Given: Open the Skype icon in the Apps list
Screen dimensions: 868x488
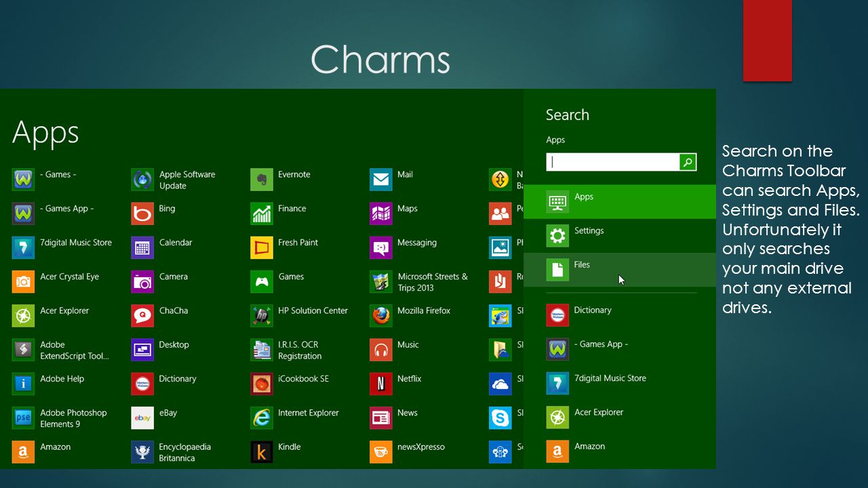Looking at the screenshot, I should click(x=500, y=418).
